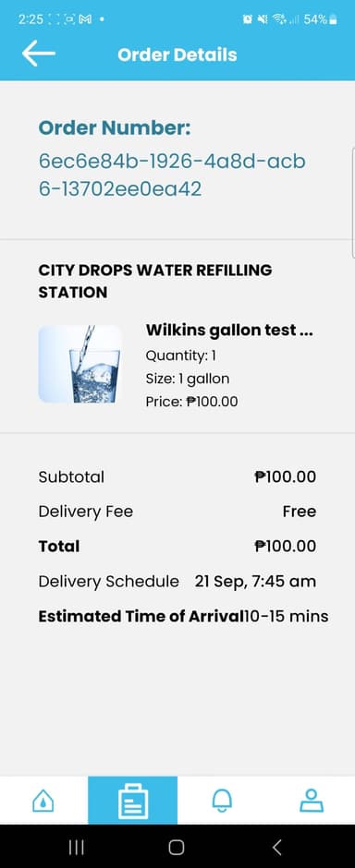Tap the Subtotal row
The width and height of the screenshot is (355, 868).
click(177, 476)
